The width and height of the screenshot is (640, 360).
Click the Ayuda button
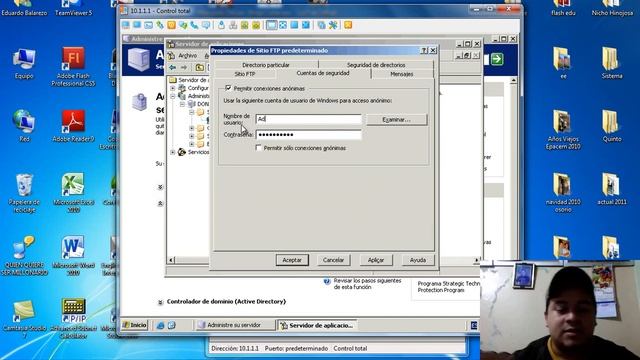[418, 260]
